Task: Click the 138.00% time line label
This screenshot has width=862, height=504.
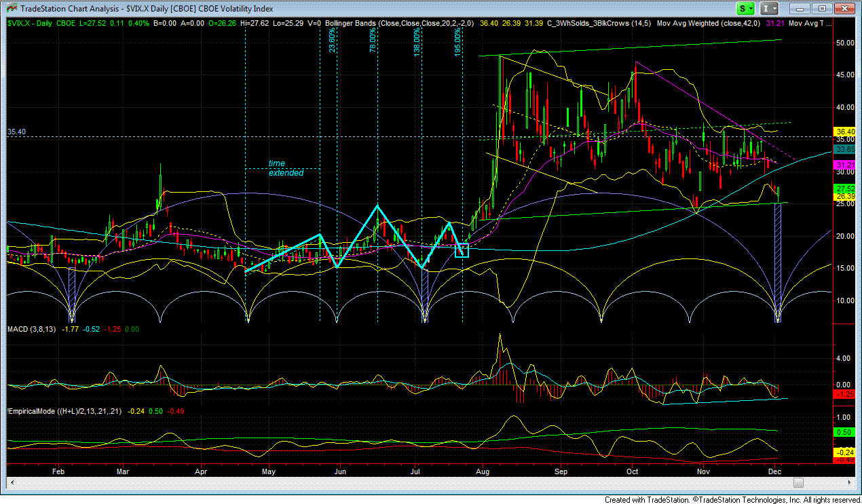Action: click(x=417, y=41)
